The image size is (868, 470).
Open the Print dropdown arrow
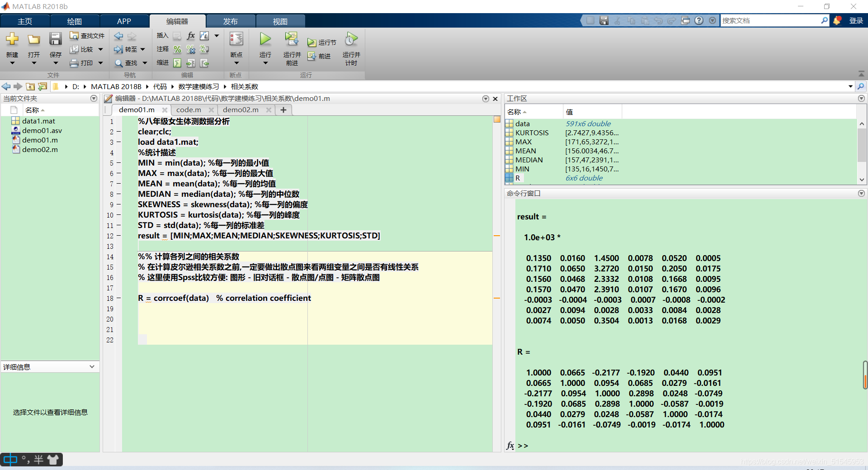tap(101, 63)
